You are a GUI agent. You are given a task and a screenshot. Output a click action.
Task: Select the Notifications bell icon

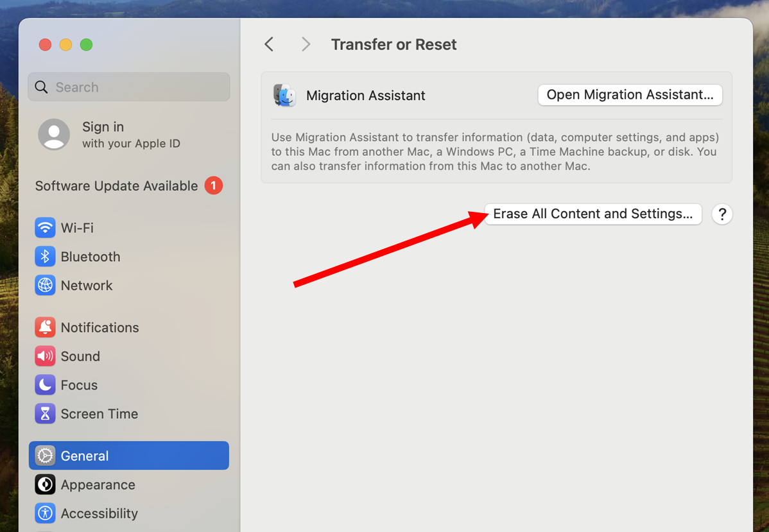(x=45, y=327)
